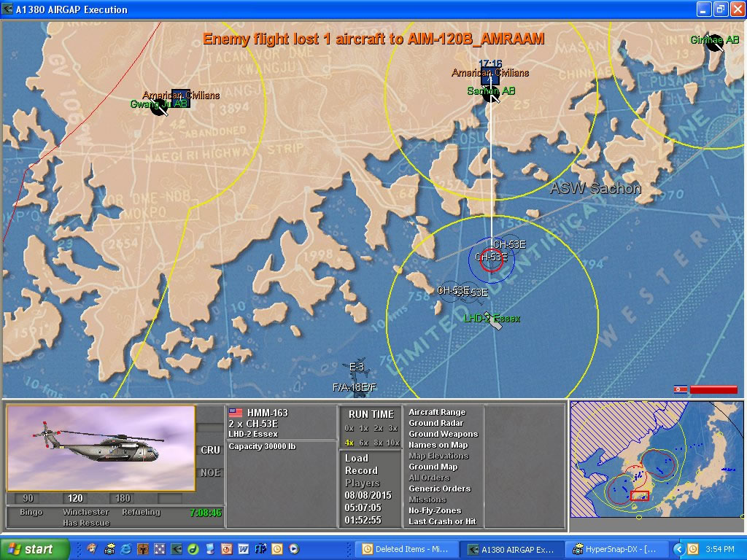This screenshot has width=747, height=560.
Task: Pause the simulation with 0x speed
Action: coord(349,428)
